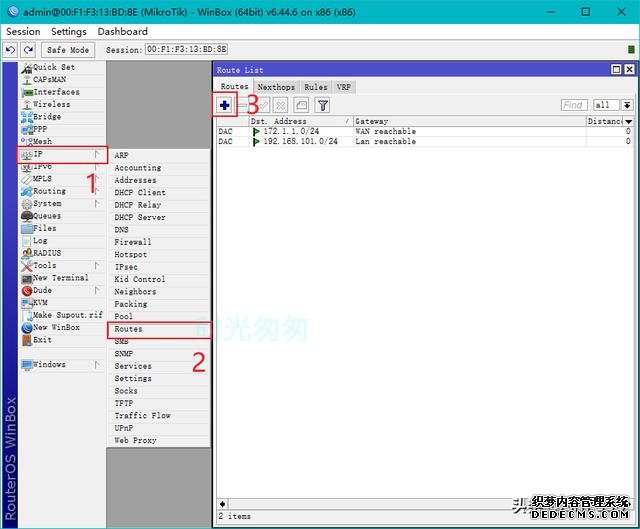Open CAPsMAN from sidebar

pyautogui.click(x=62, y=79)
